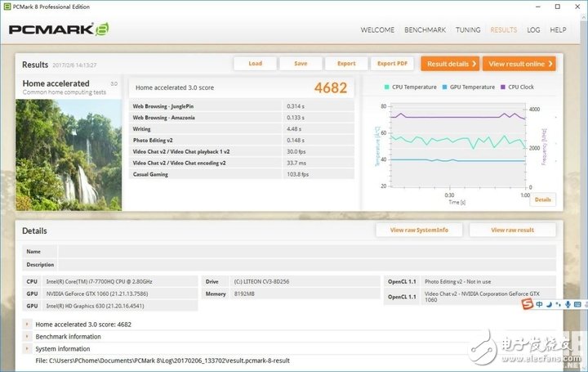Screen dimensions: 588x372
Task: Click the Details button under the chart
Action: pyautogui.click(x=542, y=199)
